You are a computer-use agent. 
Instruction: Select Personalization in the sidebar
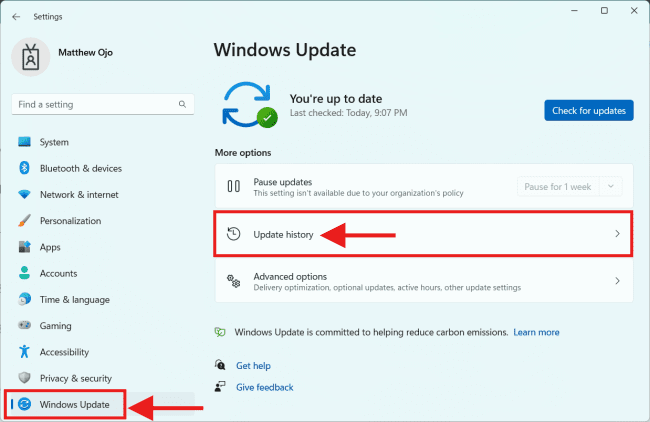(x=70, y=221)
